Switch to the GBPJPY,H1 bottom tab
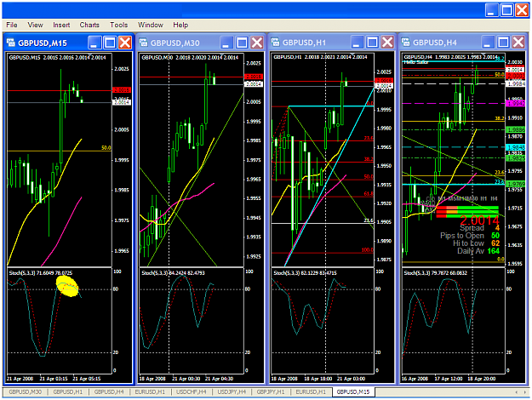The image size is (532, 400). point(271,391)
